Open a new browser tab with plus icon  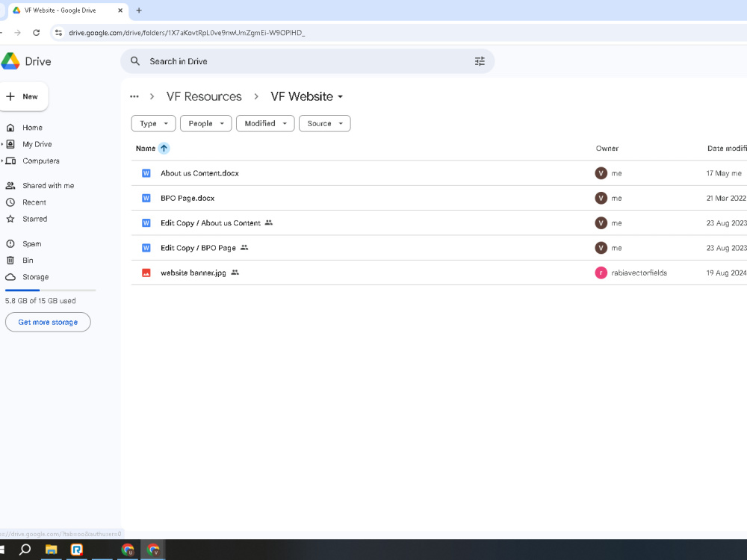tap(139, 10)
